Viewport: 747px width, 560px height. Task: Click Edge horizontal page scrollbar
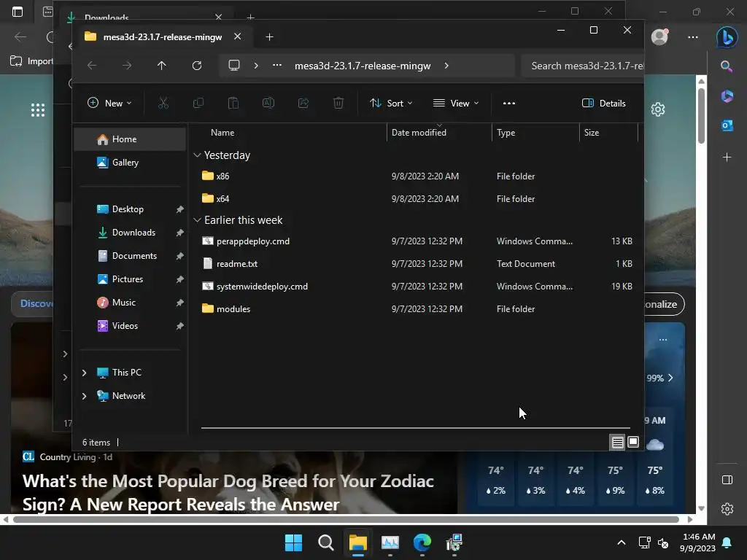click(x=346, y=519)
